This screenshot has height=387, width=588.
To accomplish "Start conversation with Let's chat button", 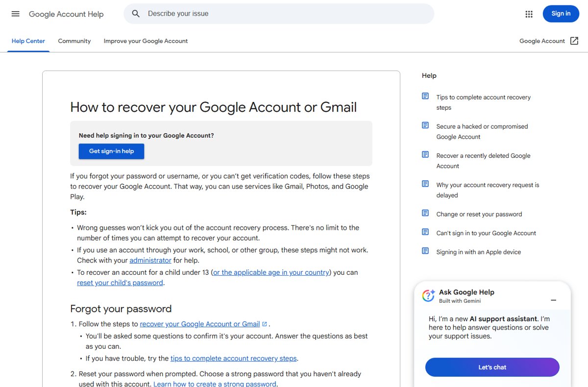I will pyautogui.click(x=492, y=367).
